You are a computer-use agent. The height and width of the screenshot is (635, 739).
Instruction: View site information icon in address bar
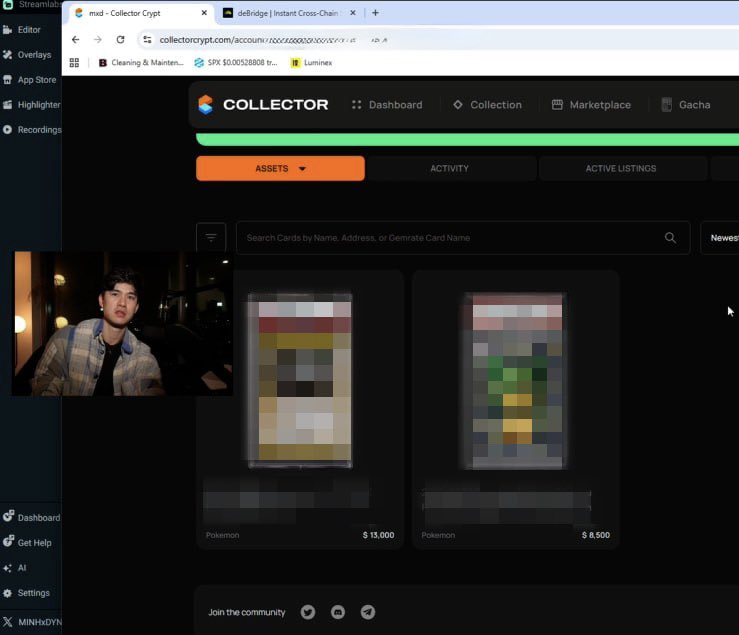tap(148, 40)
